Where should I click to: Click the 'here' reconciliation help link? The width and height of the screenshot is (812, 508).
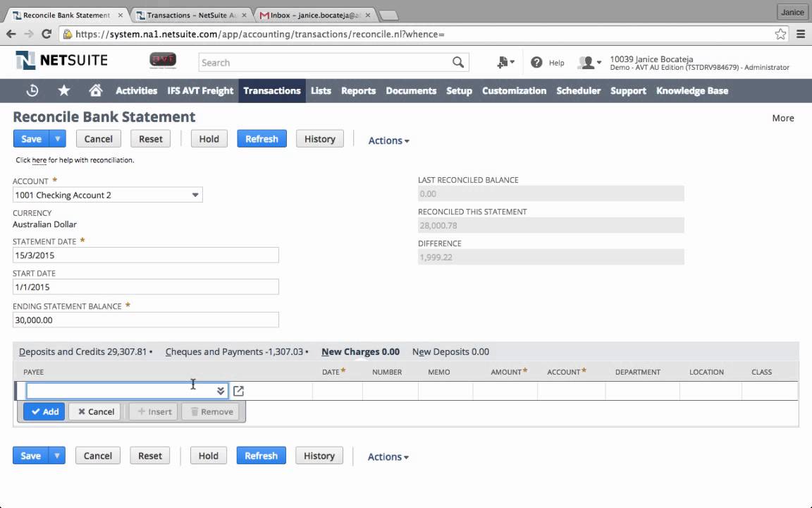39,160
